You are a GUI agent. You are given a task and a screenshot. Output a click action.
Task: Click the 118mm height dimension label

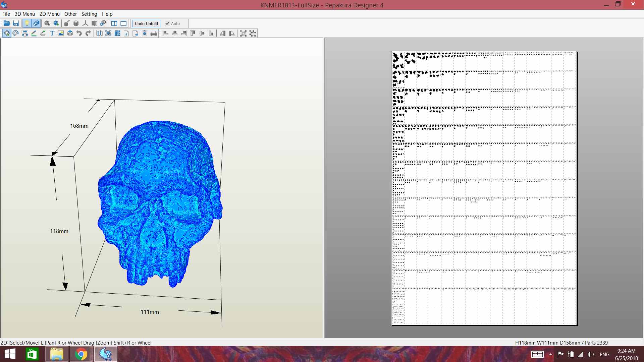tap(59, 231)
